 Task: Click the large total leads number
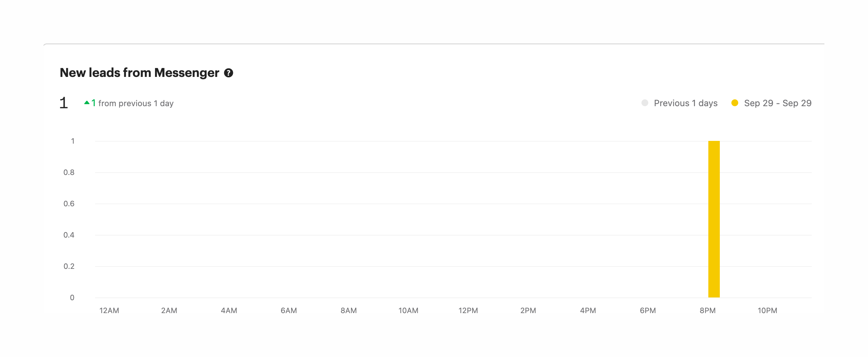coord(64,103)
